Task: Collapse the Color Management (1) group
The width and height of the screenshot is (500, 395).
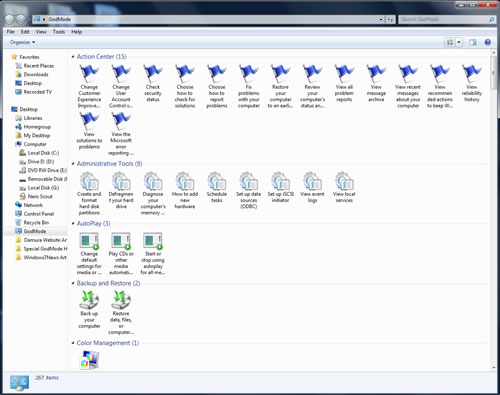Action: click(73, 343)
